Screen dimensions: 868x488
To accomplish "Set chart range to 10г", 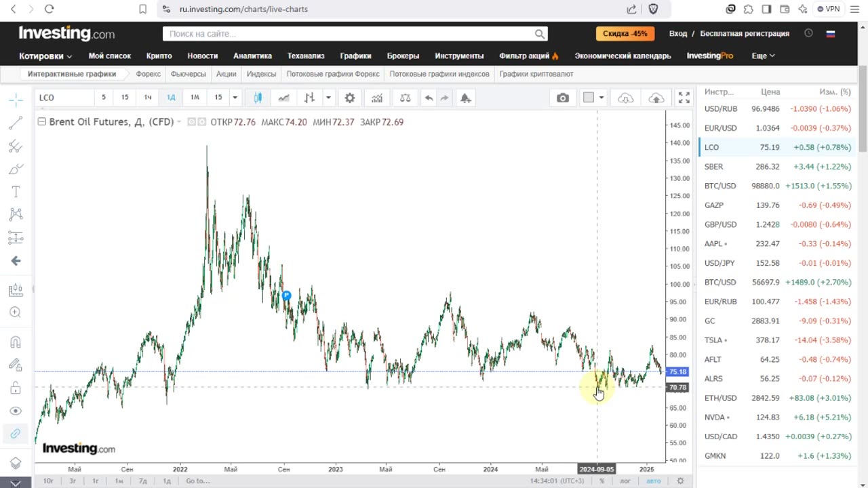I will click(x=48, y=481).
